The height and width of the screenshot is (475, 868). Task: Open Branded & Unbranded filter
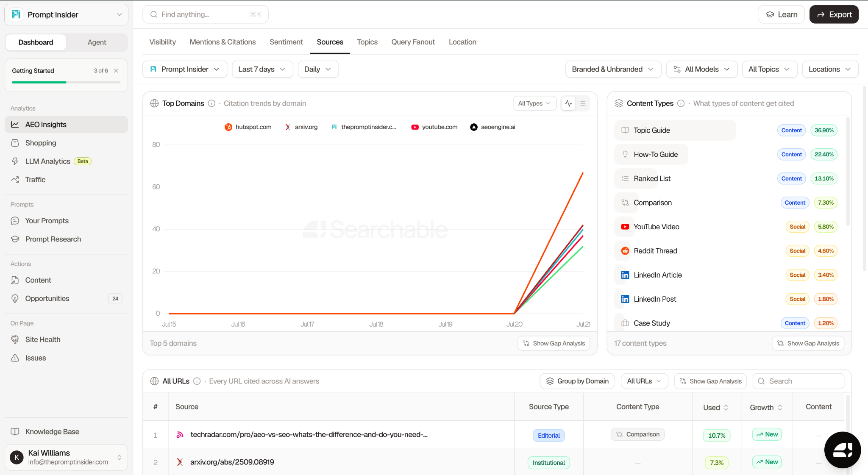point(613,69)
